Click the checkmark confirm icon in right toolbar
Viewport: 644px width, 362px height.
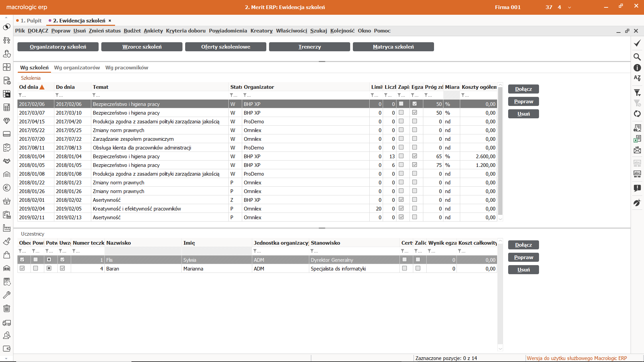coord(637,43)
